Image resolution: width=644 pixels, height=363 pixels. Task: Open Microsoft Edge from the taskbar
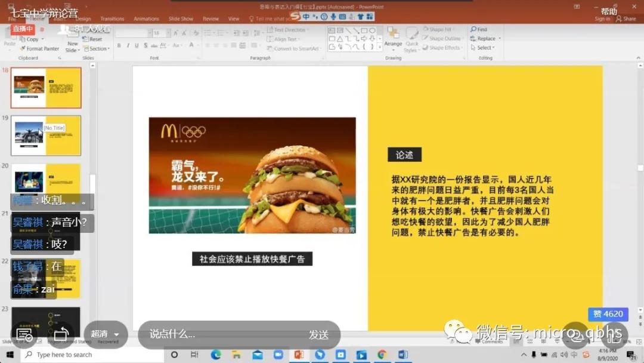[216, 355]
